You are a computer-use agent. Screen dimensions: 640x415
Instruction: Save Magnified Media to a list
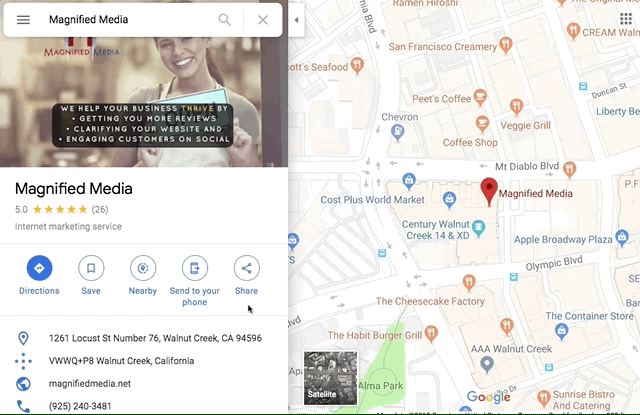pos(91,269)
